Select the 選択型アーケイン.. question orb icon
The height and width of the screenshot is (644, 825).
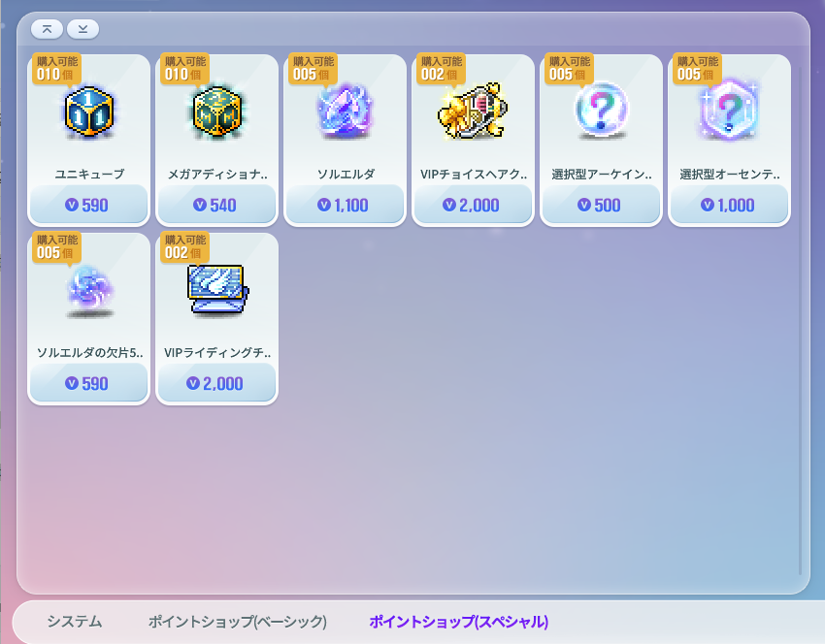tap(601, 110)
